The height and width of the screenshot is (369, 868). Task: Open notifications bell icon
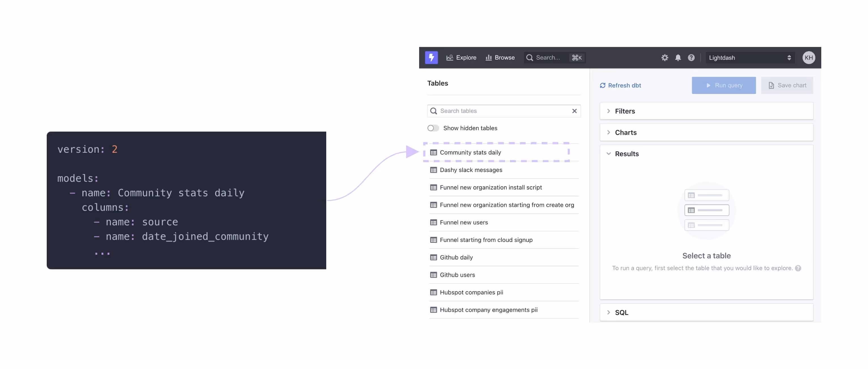pyautogui.click(x=678, y=57)
